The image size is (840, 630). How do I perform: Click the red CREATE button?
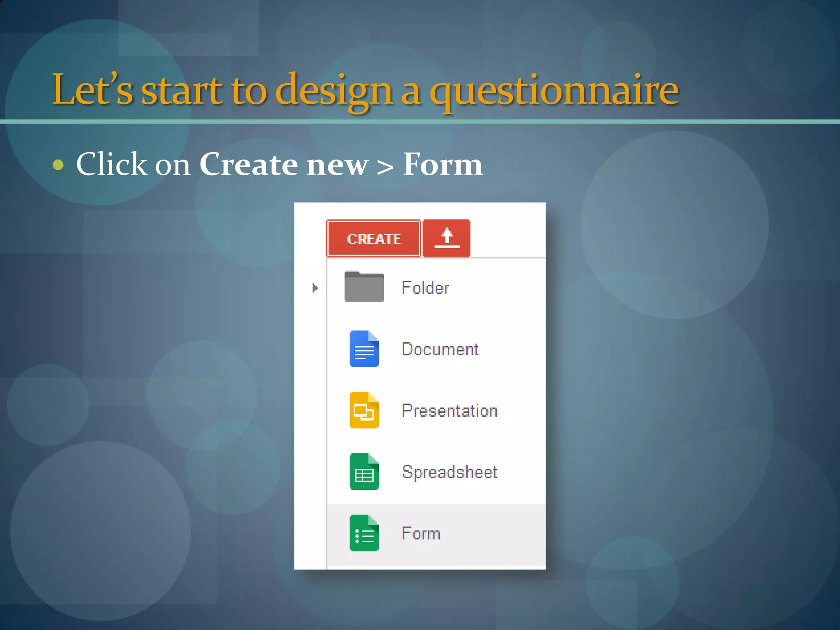[x=374, y=238]
